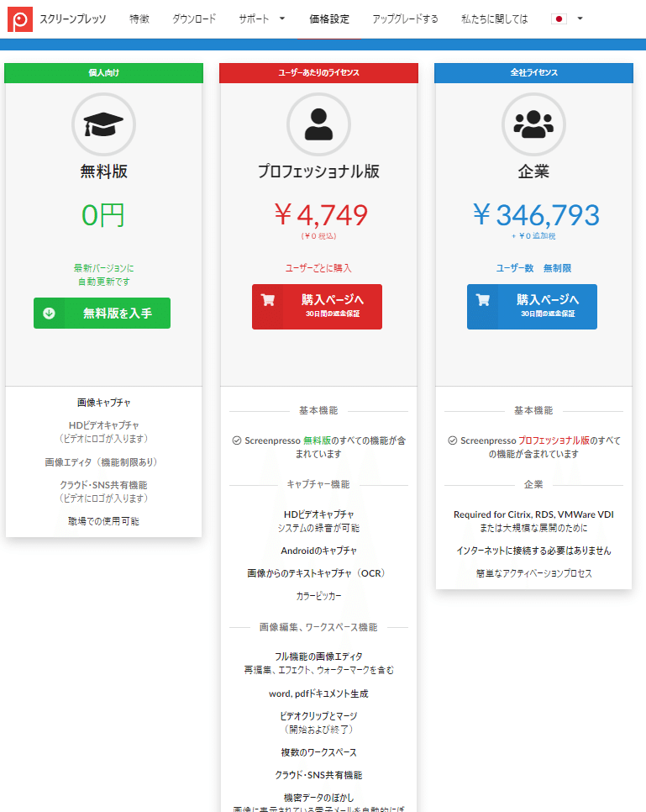The height and width of the screenshot is (812, 646).
Task: Click the (¥0 税込) text
Action: click(318, 236)
